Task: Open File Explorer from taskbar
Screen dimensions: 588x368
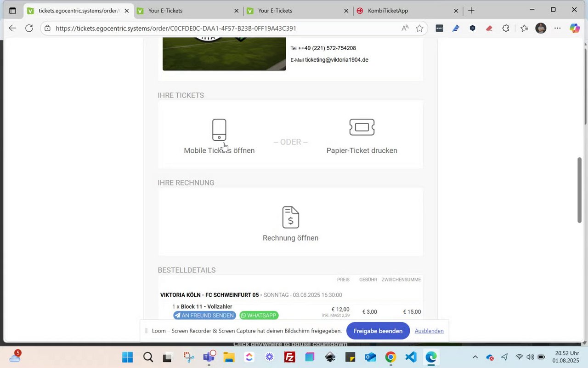Action: 229,357
